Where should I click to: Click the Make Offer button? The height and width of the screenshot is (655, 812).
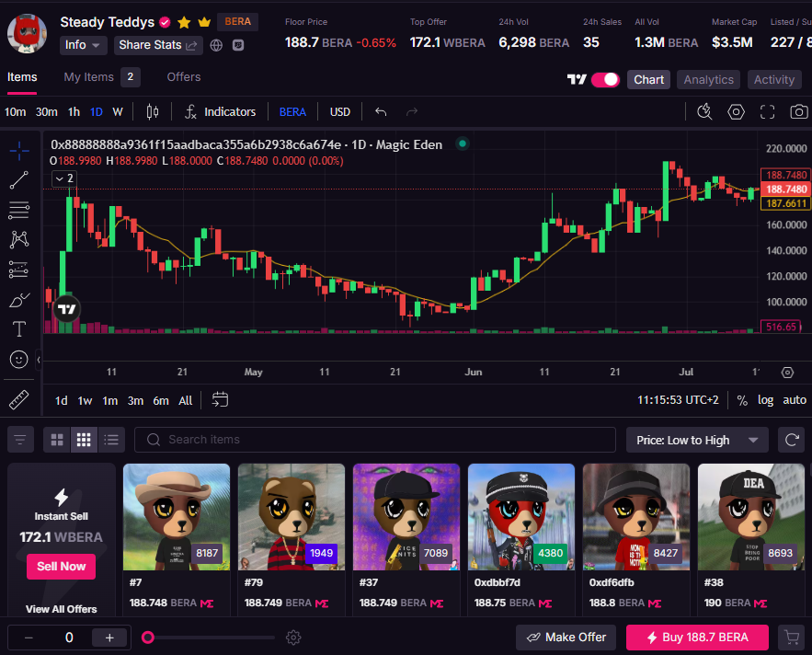tap(566, 638)
